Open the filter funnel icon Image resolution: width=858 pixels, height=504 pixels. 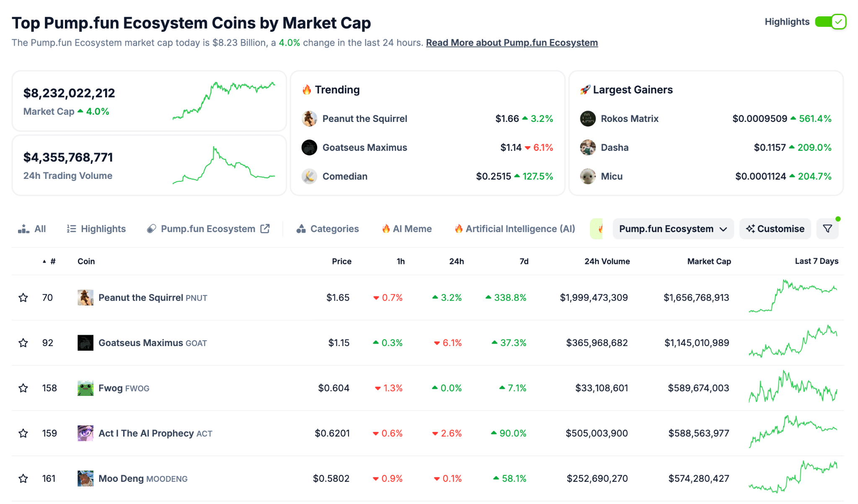(x=827, y=229)
